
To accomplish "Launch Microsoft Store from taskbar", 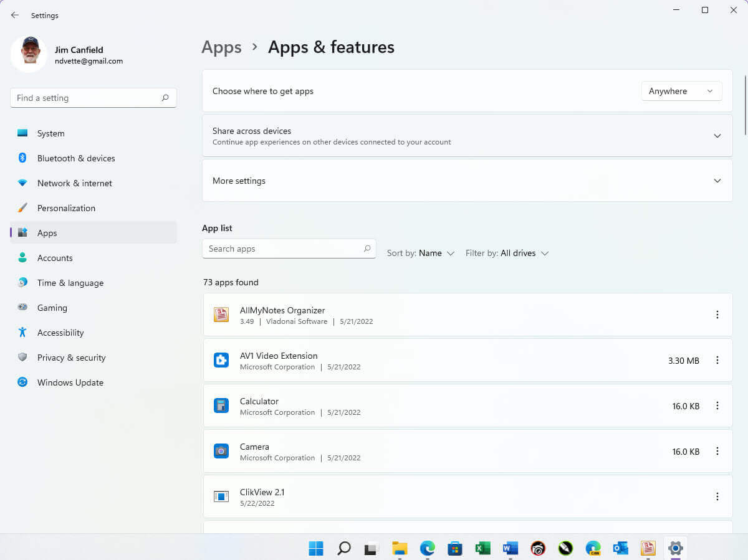I will [454, 548].
